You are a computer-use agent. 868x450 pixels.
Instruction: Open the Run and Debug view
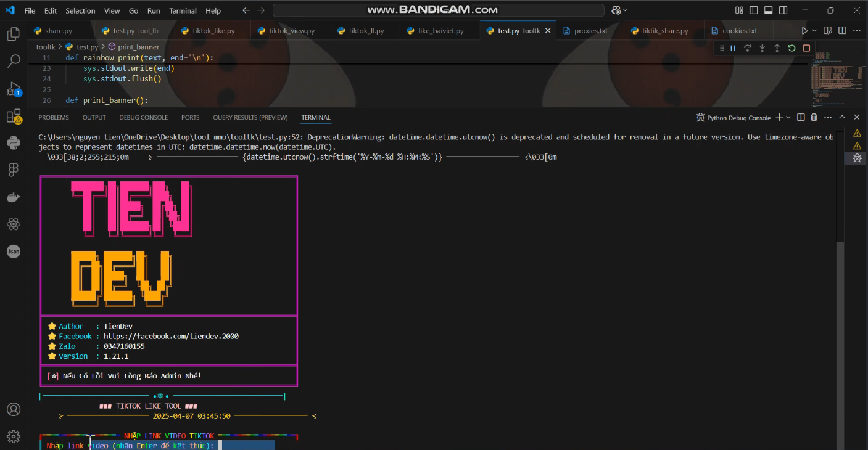pyautogui.click(x=13, y=89)
